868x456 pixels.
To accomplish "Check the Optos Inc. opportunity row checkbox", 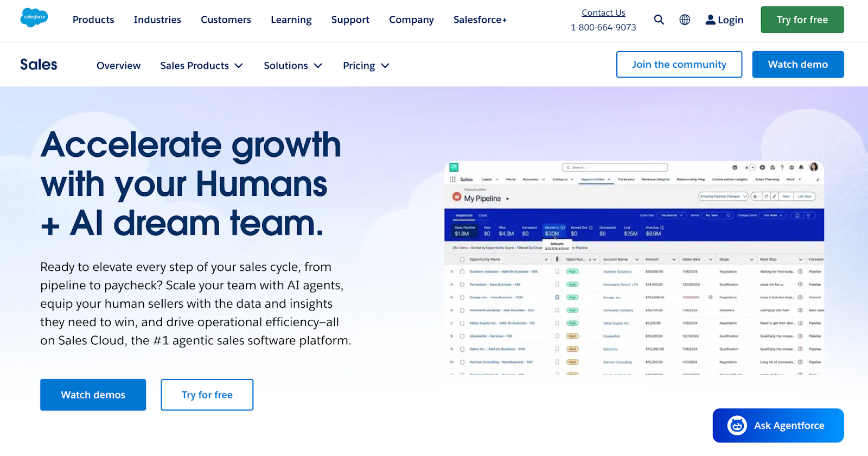I will 462,349.
